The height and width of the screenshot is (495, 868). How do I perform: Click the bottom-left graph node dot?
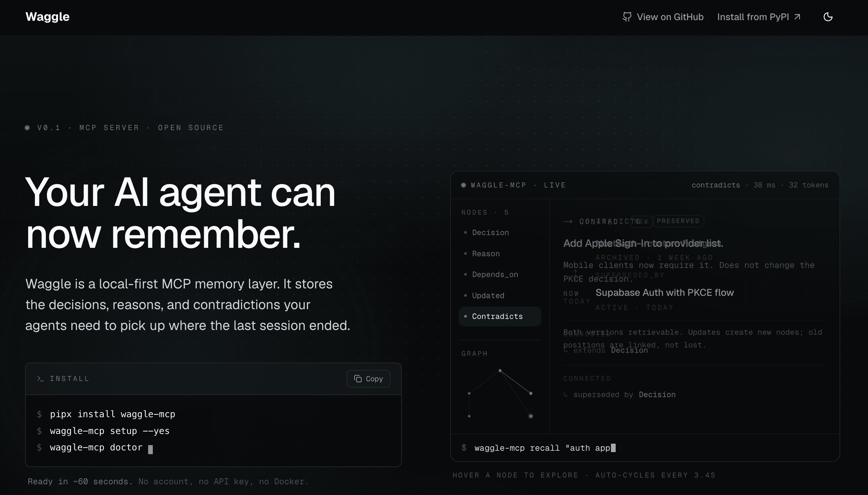click(469, 416)
